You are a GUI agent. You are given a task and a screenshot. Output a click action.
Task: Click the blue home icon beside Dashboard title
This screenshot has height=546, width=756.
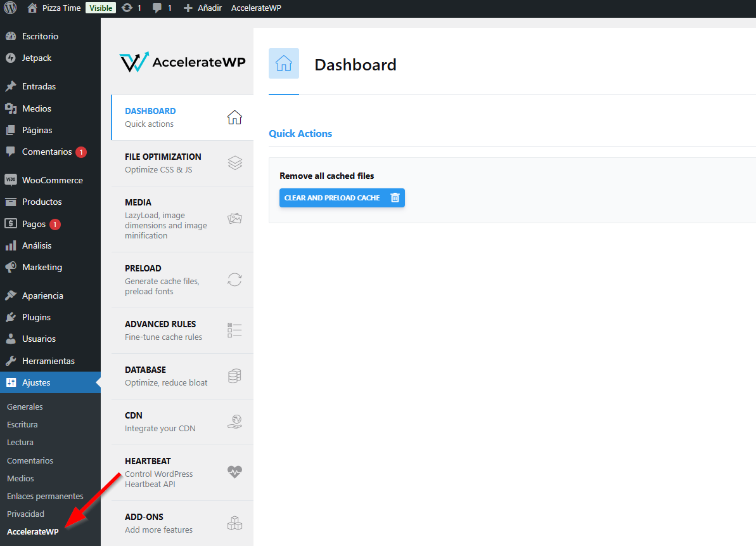(283, 63)
